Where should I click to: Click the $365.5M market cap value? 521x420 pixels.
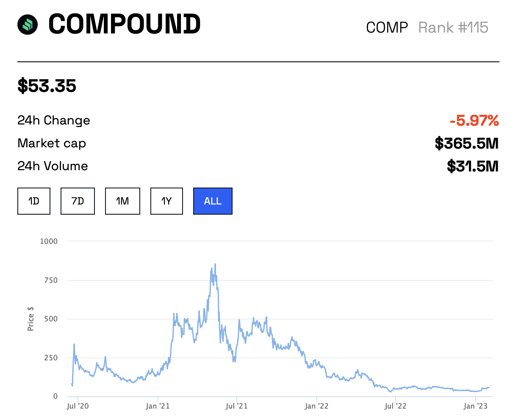[467, 144]
